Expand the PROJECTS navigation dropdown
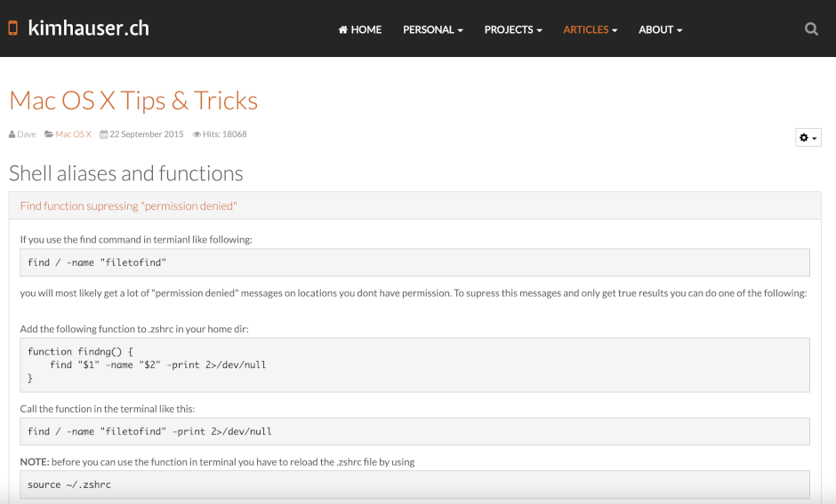Viewport: 836px width, 504px height. pyautogui.click(x=513, y=29)
